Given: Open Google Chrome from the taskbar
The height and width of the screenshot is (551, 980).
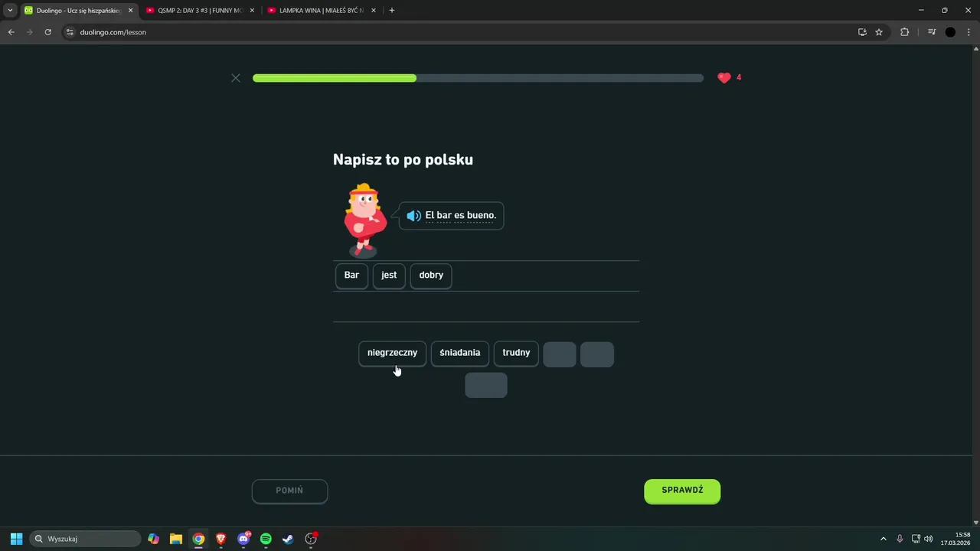Looking at the screenshot, I should click(198, 539).
